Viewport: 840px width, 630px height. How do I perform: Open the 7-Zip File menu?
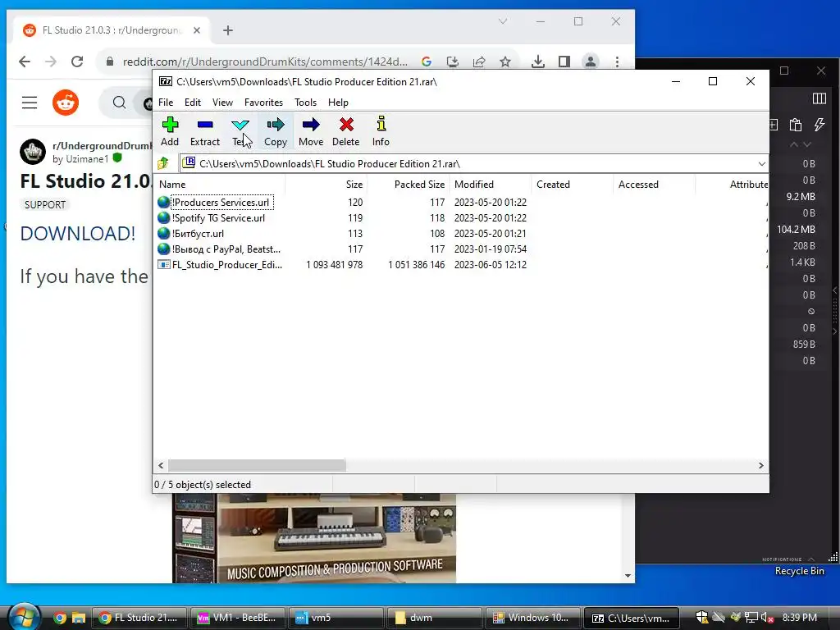166,103
